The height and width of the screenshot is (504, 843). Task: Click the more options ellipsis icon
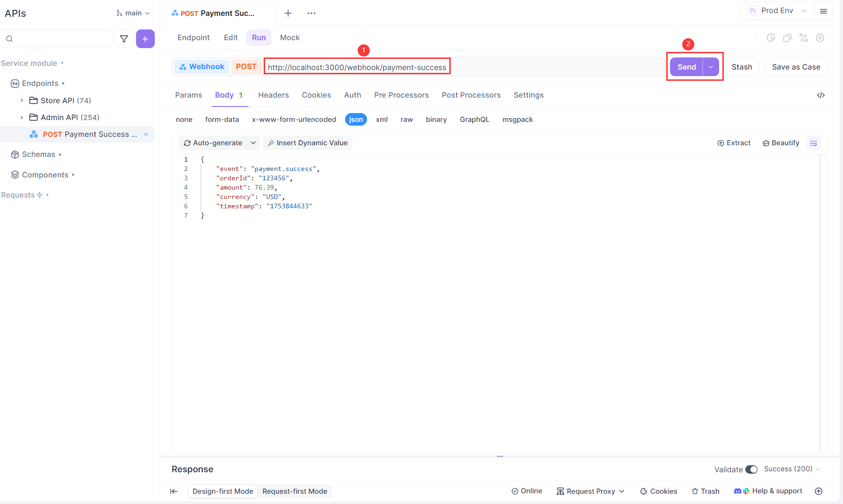coord(311,13)
